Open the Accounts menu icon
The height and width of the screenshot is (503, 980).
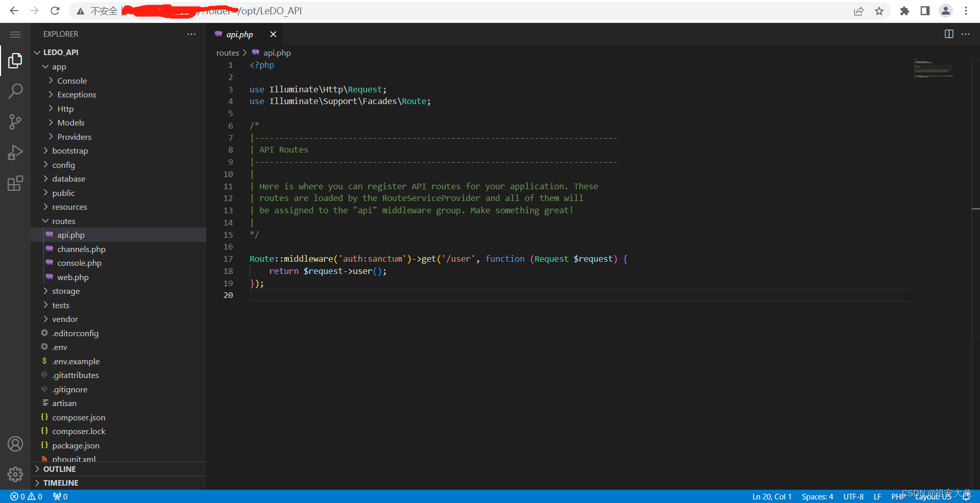tap(15, 444)
